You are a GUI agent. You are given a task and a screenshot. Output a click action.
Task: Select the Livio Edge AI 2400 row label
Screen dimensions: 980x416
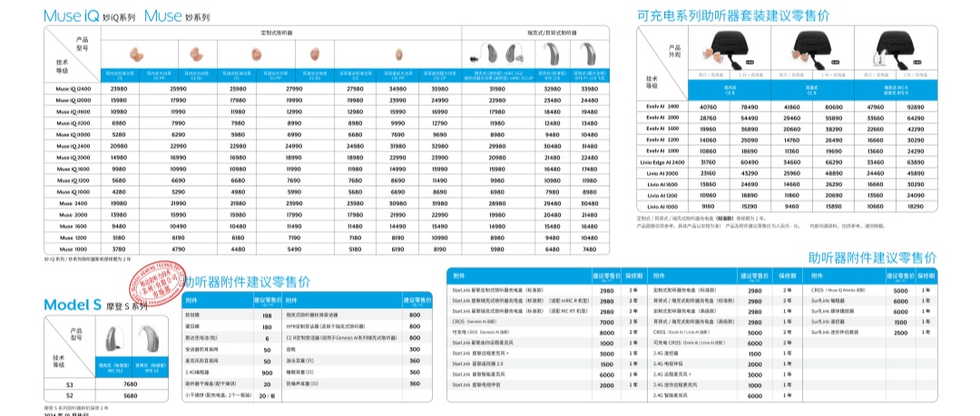[x=658, y=161]
